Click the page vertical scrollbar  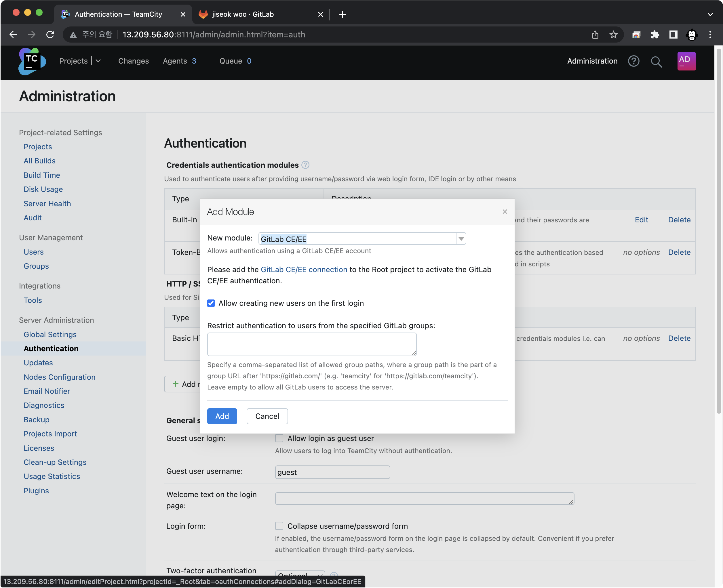[719, 230]
